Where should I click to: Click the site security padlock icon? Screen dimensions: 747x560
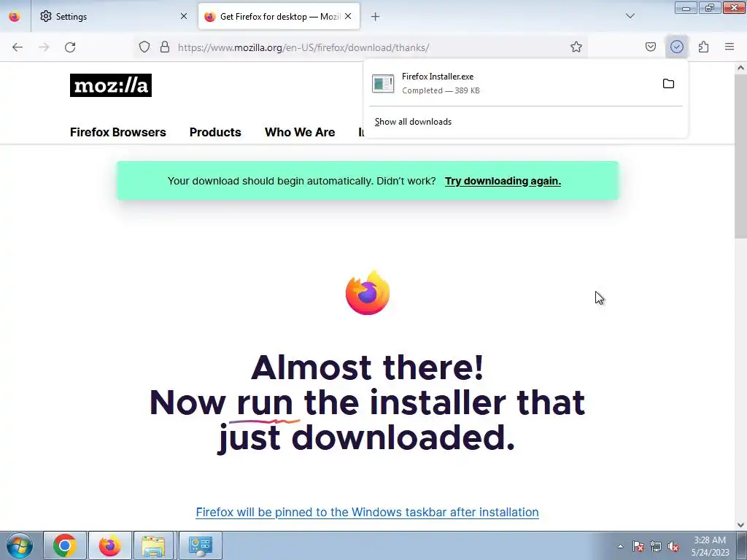tap(165, 47)
